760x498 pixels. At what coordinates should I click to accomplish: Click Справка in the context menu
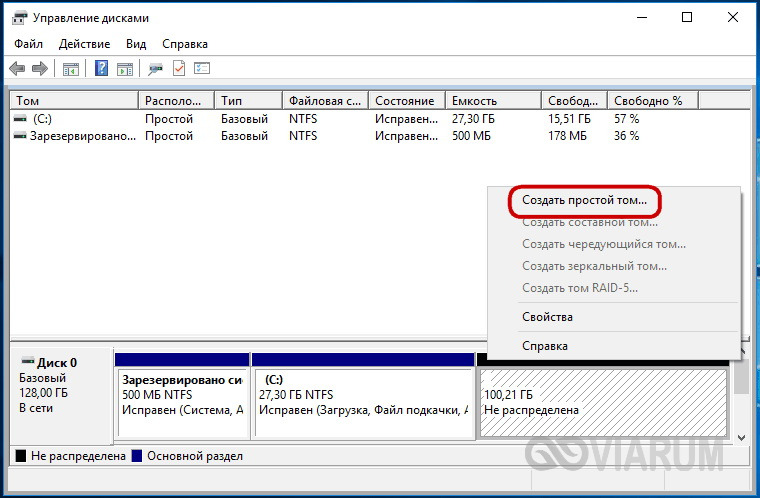545,346
